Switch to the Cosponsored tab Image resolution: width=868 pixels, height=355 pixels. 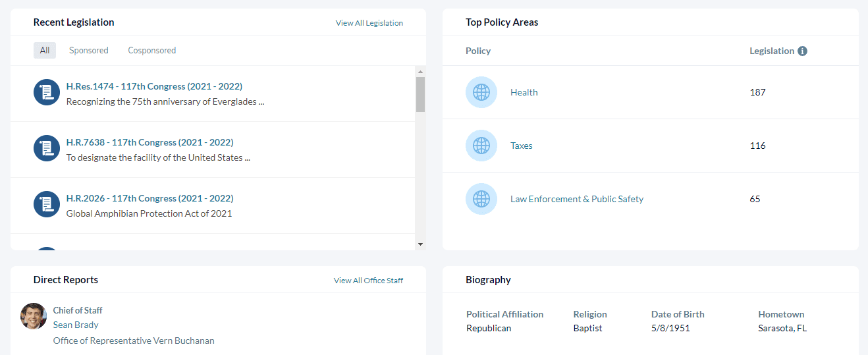tap(152, 50)
